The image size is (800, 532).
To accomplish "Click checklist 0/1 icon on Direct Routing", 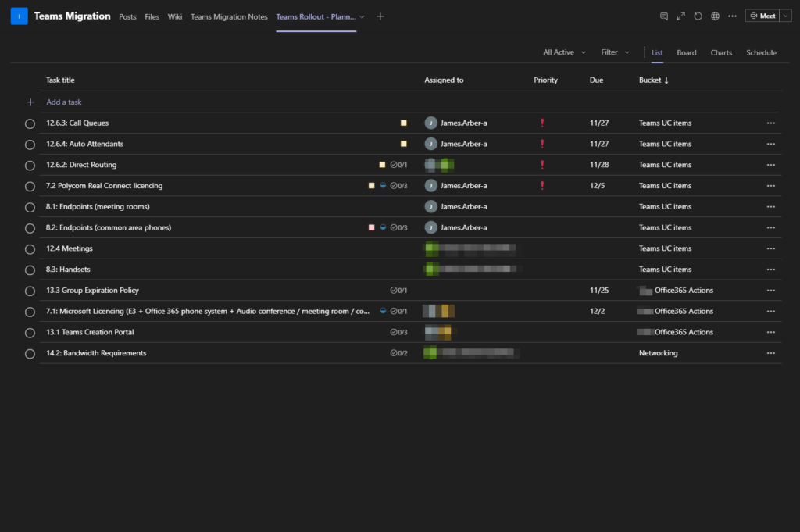I will pos(398,165).
